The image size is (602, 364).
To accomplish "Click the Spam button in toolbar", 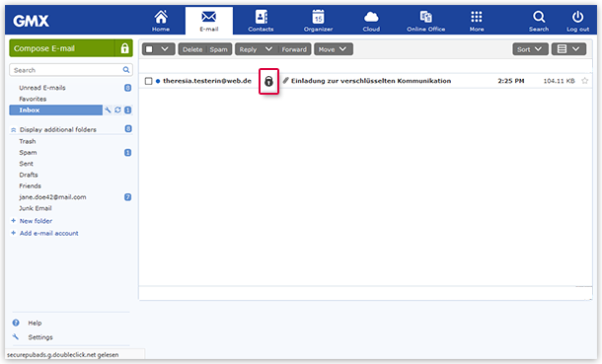I will click(219, 49).
